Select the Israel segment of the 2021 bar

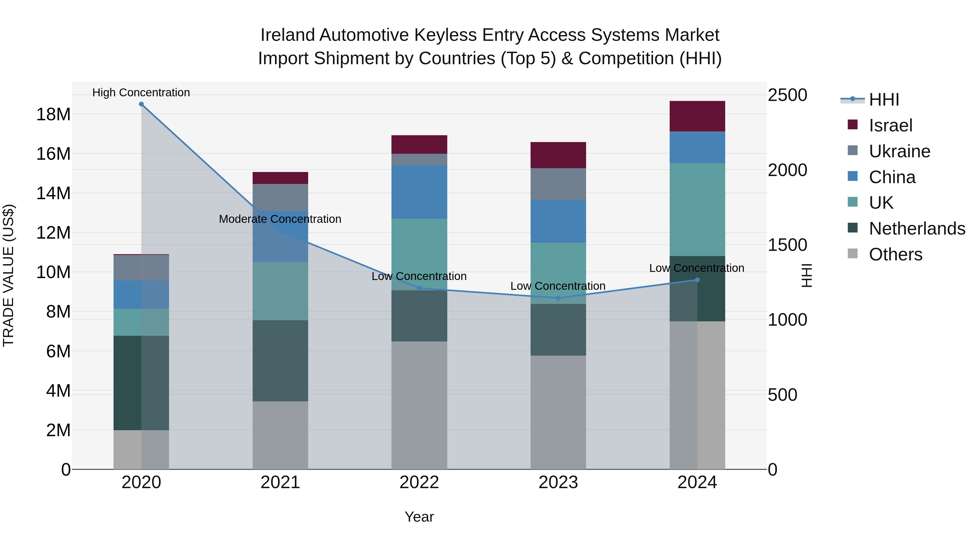click(x=280, y=178)
